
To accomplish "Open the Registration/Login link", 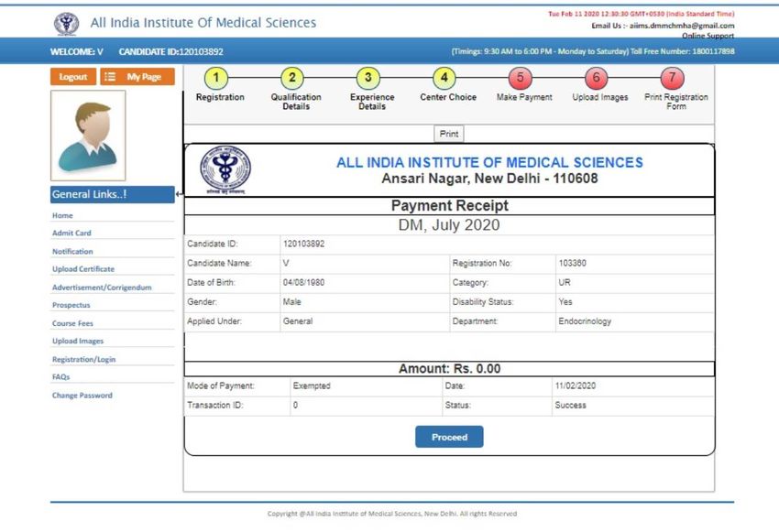I will [84, 359].
